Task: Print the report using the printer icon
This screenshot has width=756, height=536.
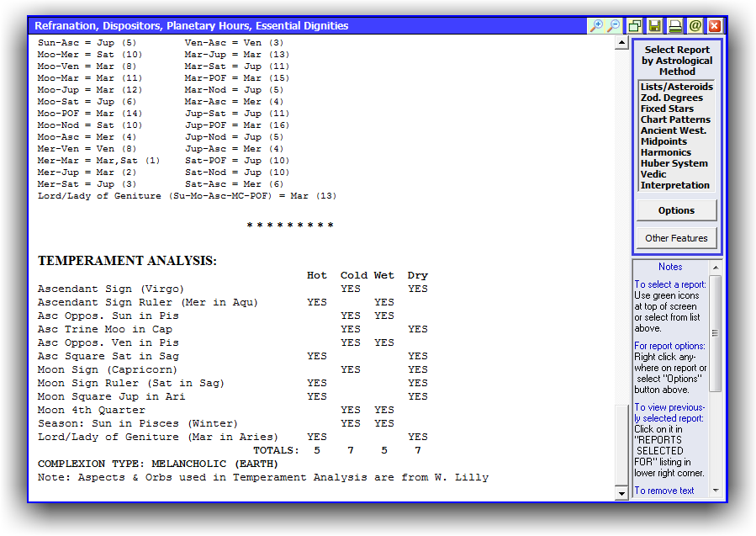Action: pyautogui.click(x=675, y=26)
